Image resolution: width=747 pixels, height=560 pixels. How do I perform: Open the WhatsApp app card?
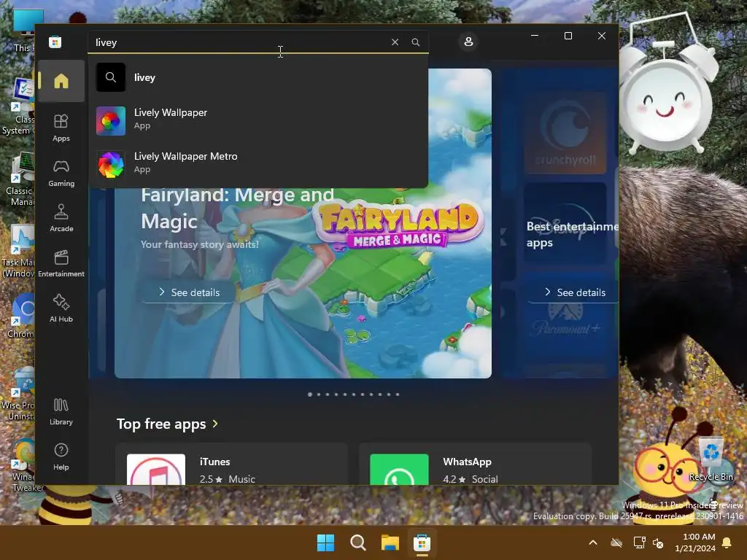click(x=475, y=464)
